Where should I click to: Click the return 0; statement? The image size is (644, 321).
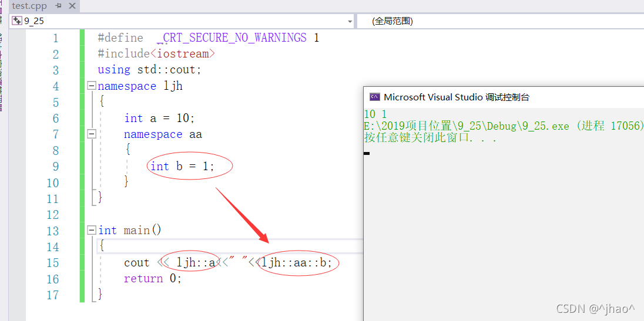pos(153,279)
